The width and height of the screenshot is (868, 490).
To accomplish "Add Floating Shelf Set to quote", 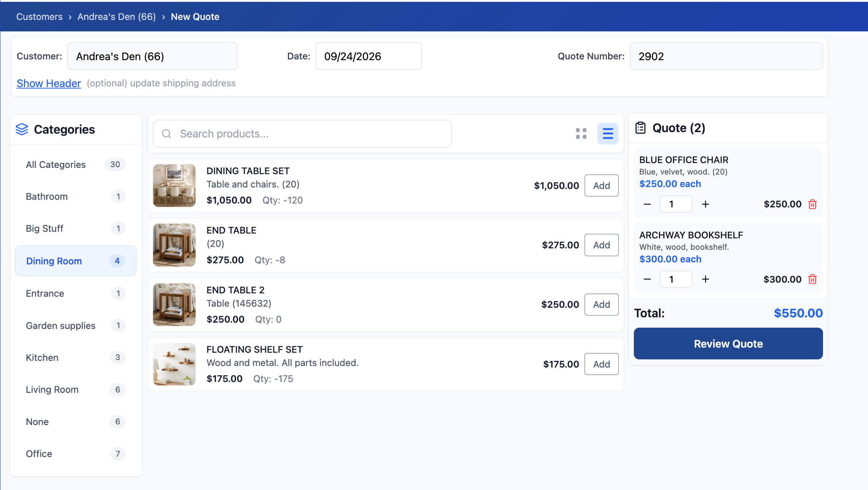I will (x=601, y=364).
